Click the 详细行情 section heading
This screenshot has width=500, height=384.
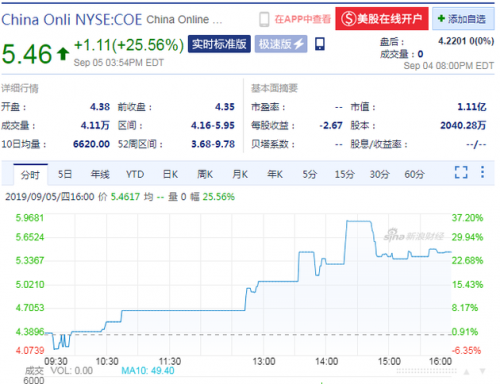tap(20, 88)
